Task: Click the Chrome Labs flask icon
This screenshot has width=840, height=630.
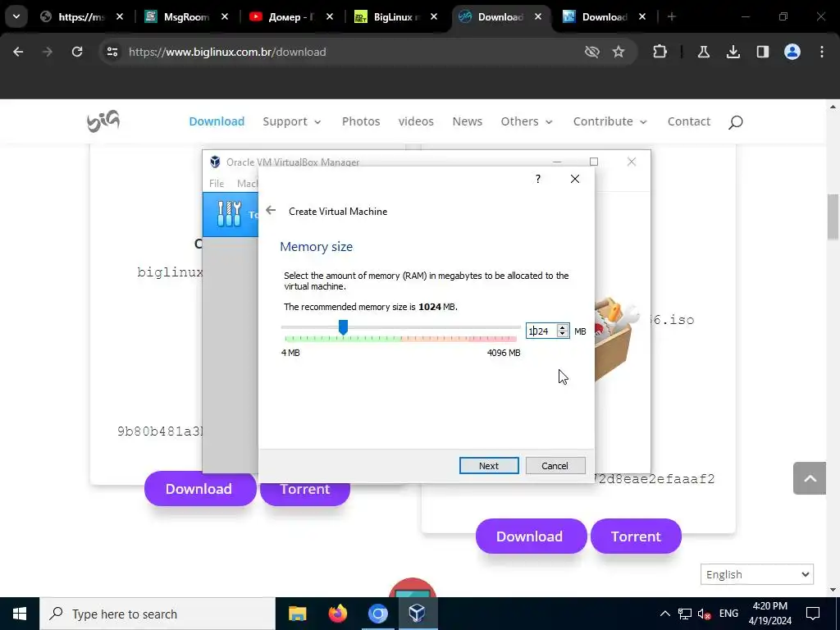Action: [703, 52]
